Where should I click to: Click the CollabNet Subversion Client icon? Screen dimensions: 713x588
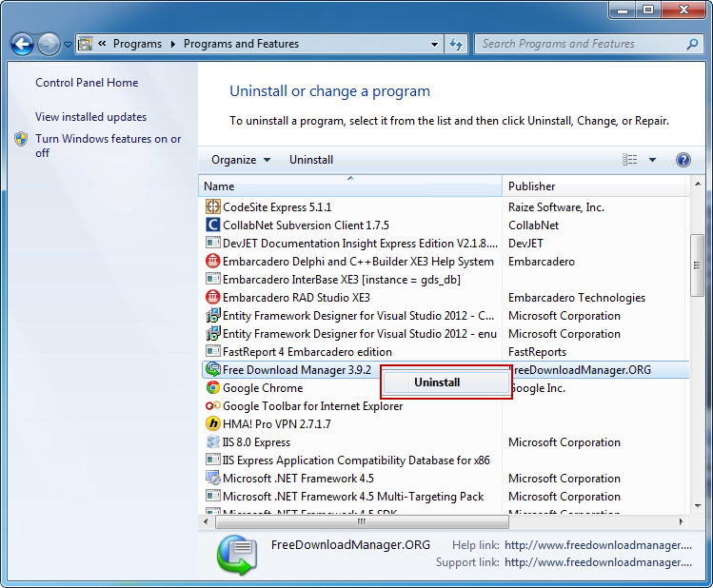pyautogui.click(x=212, y=225)
